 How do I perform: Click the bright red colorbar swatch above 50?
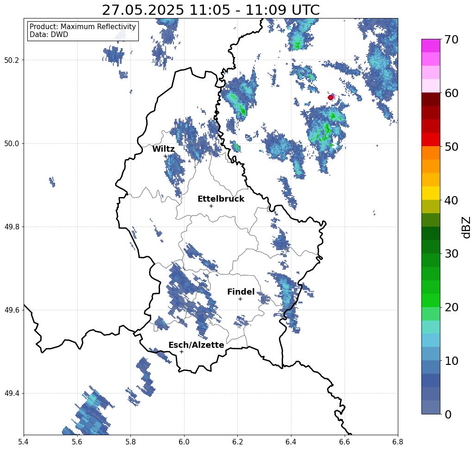(x=431, y=140)
